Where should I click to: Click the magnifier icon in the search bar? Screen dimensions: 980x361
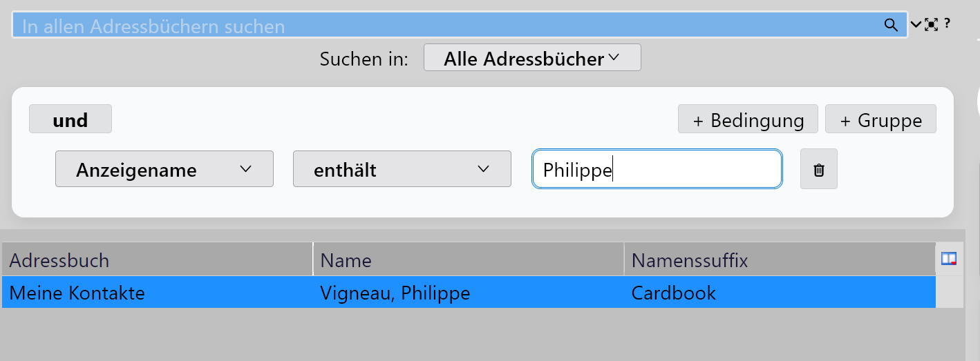click(x=891, y=26)
